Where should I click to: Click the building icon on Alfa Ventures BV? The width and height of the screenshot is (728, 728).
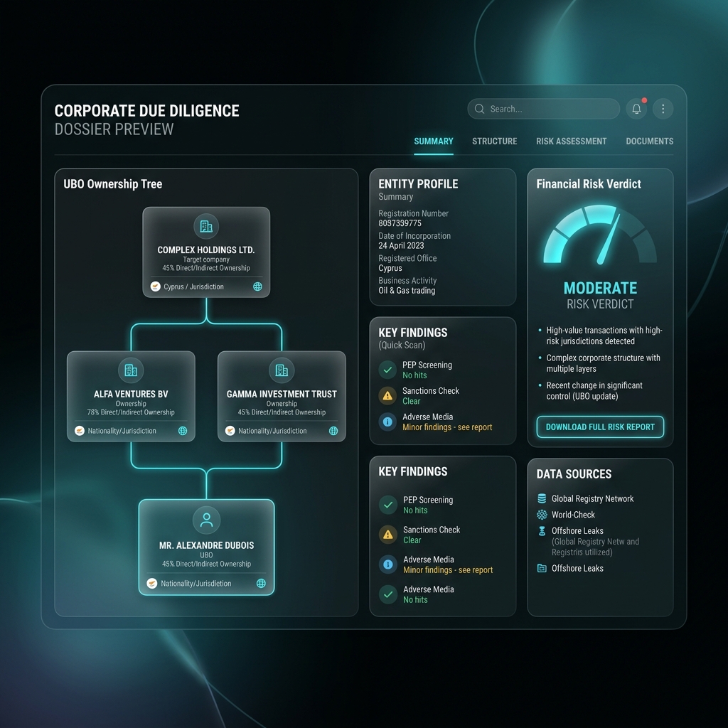[131, 370]
